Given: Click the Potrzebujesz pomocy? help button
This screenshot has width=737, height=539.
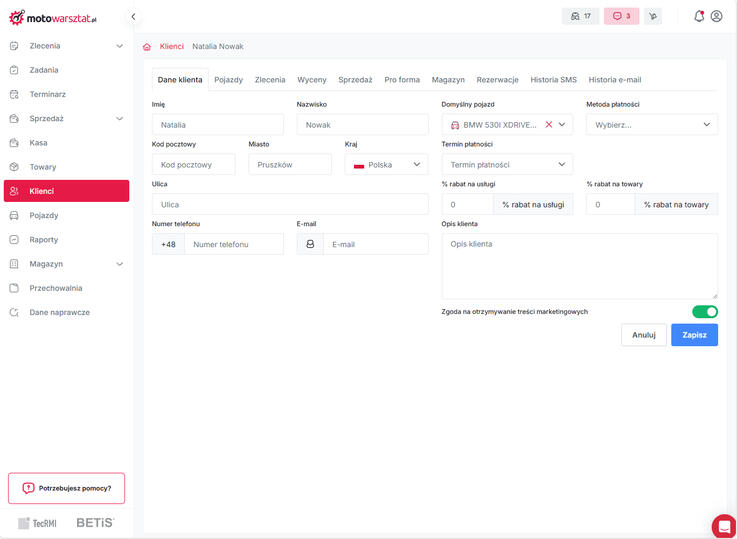Looking at the screenshot, I should point(66,488).
